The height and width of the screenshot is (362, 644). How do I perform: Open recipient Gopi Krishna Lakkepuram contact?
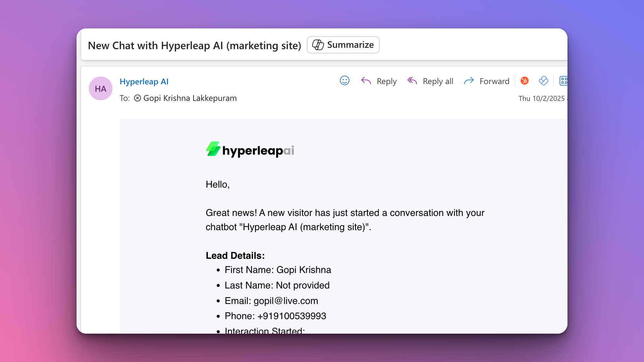[190, 98]
